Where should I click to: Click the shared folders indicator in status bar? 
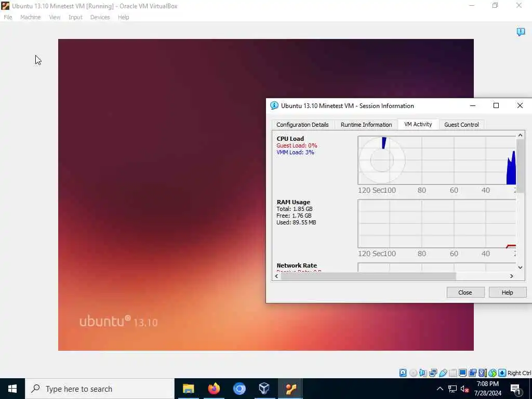pos(453,373)
